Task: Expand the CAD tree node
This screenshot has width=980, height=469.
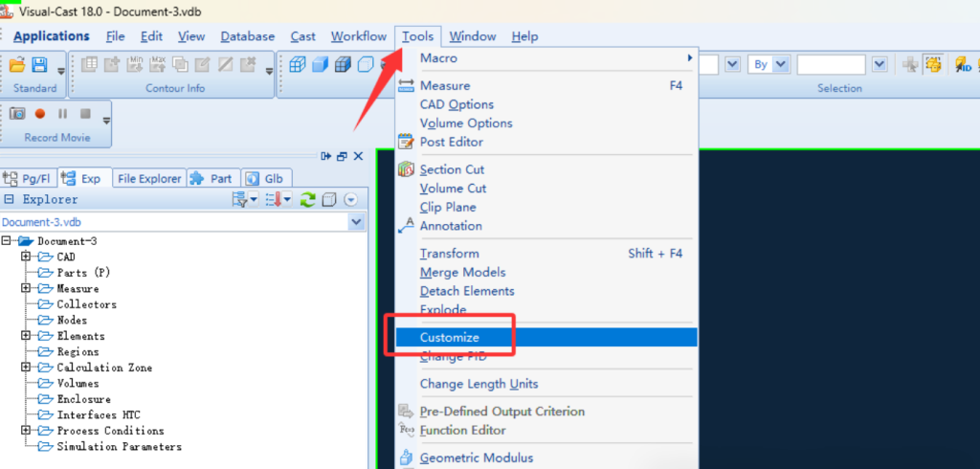Action: click(26, 257)
